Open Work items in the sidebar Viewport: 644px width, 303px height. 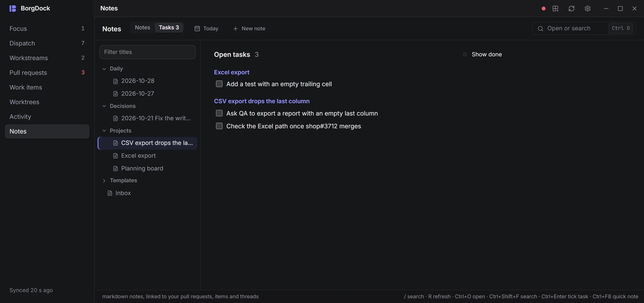pos(47,87)
